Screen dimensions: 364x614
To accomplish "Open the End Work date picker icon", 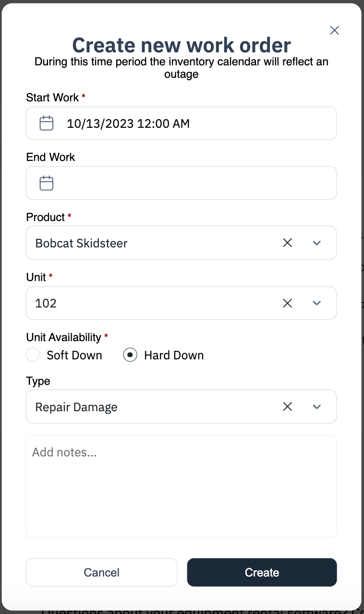I will [x=46, y=183].
